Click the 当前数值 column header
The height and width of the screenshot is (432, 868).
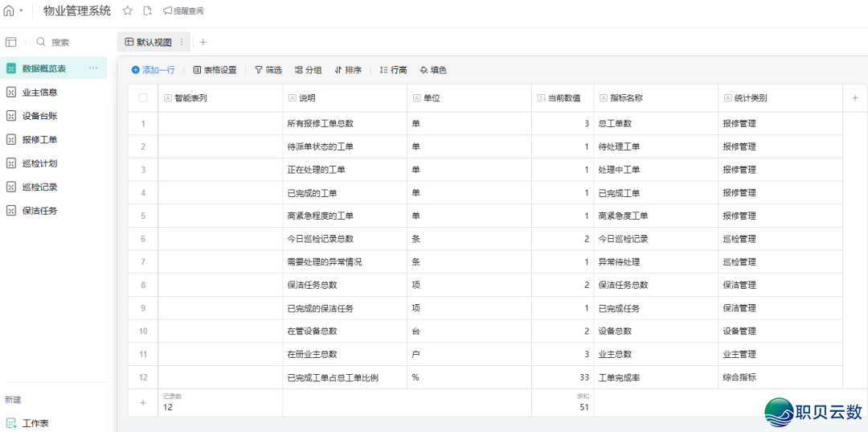point(563,98)
